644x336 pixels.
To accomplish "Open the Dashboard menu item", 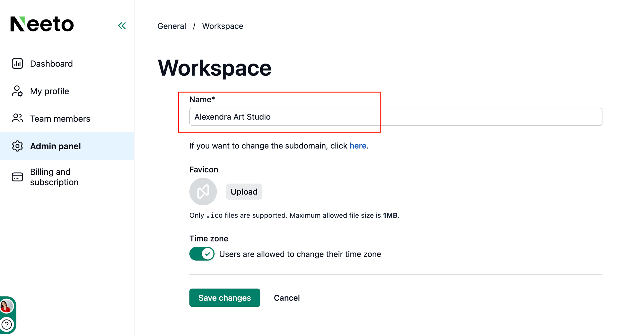I will 51,64.
